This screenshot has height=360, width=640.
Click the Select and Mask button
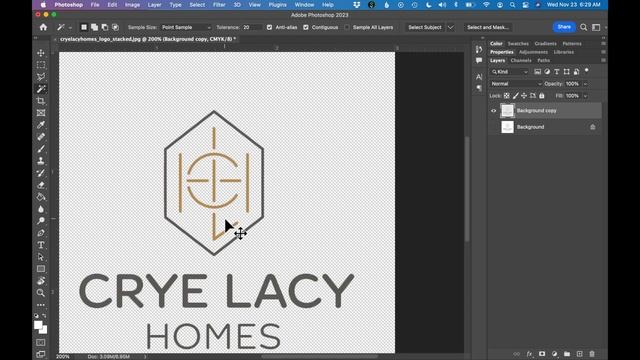coord(487,27)
